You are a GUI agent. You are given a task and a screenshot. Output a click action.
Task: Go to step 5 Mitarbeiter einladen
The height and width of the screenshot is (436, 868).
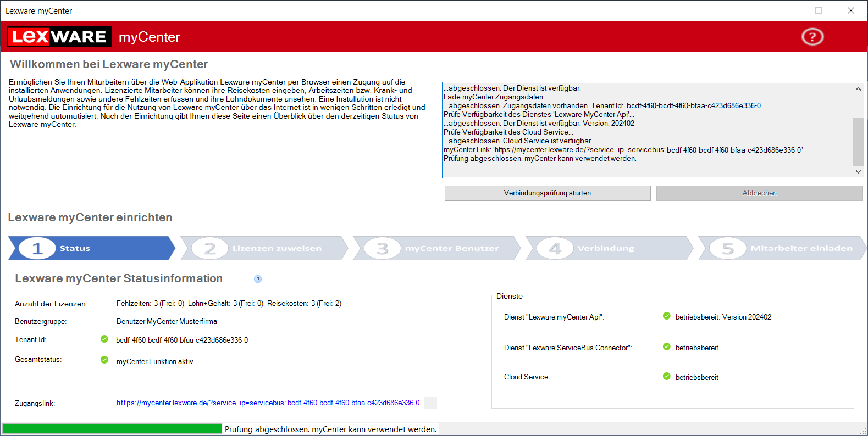point(782,248)
